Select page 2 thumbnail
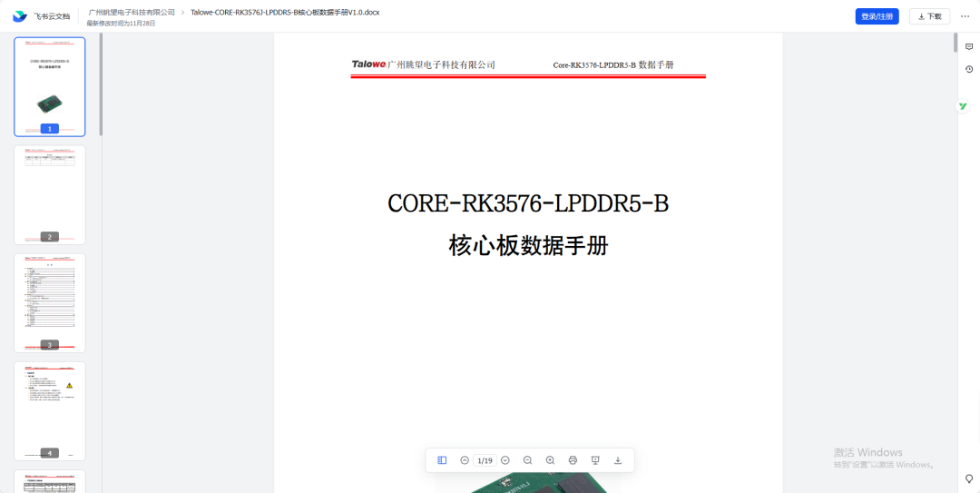Image resolution: width=980 pixels, height=493 pixels. point(50,195)
